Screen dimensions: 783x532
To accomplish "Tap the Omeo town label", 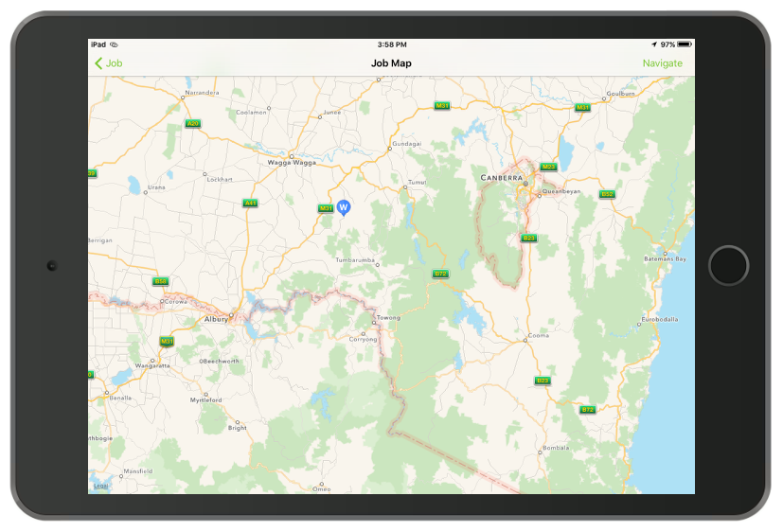I will point(322,489).
